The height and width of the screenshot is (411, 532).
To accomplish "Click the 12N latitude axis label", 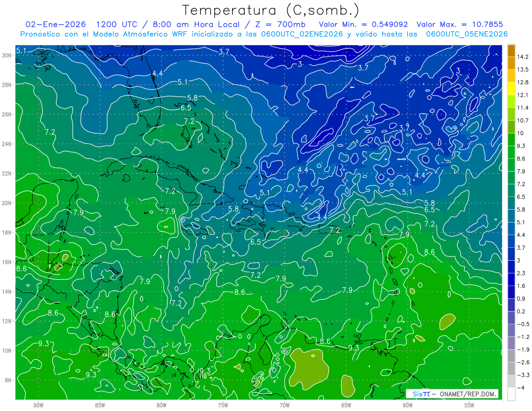I will 8,321.
